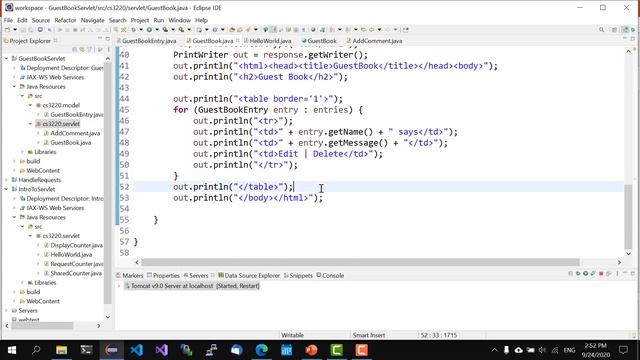Stop the server with red stop icon
Screen dimensions: 640x360
[x=601, y=273]
